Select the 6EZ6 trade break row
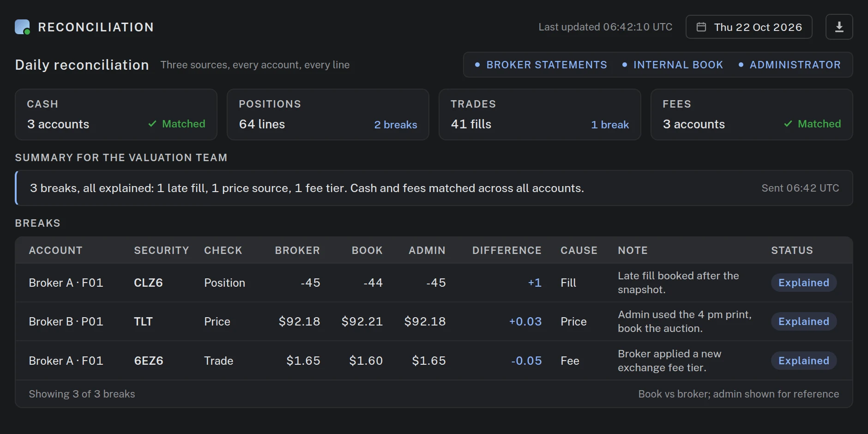The height and width of the screenshot is (434, 868). coord(434,361)
